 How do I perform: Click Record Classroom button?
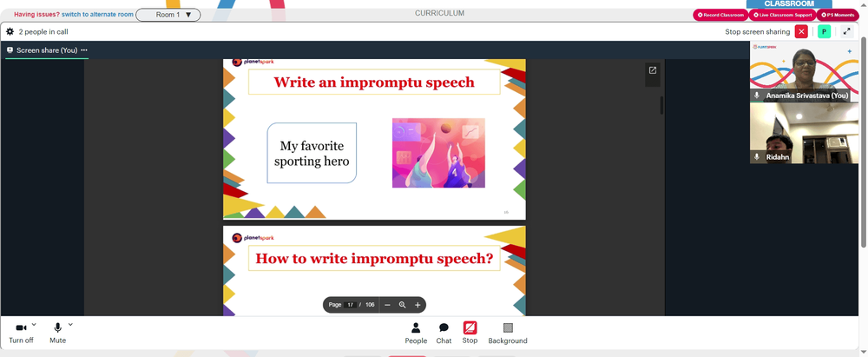point(720,15)
